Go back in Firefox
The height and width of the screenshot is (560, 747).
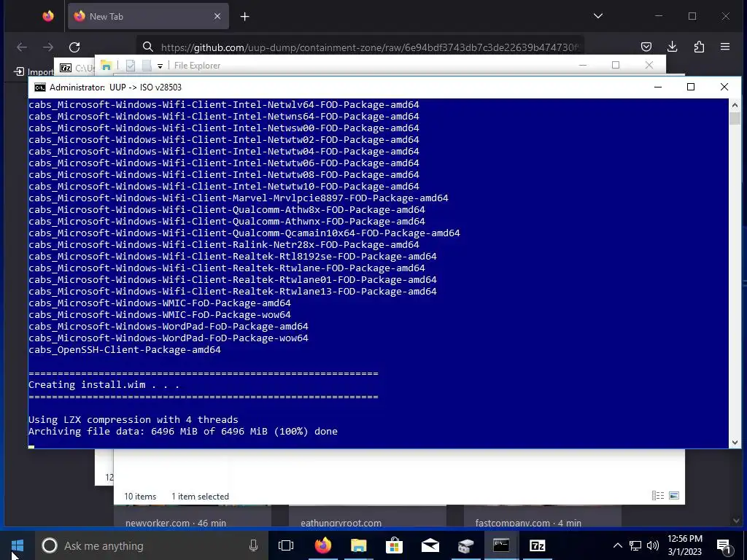point(22,47)
